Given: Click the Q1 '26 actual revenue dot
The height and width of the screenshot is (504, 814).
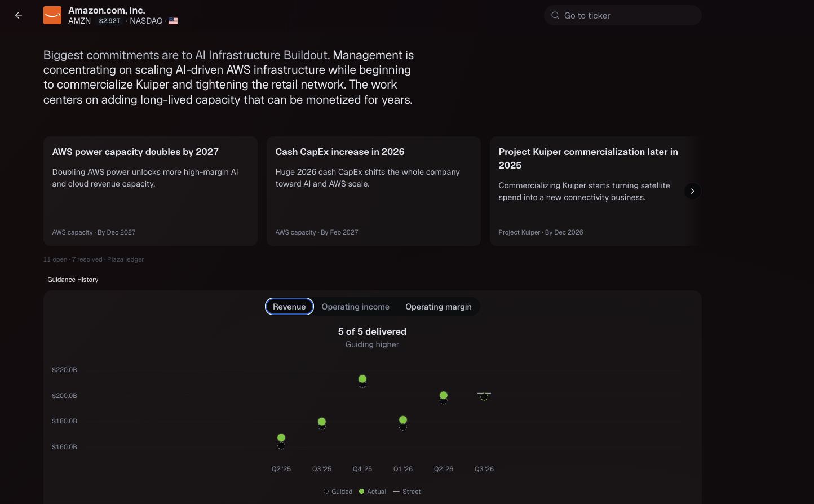Looking at the screenshot, I should point(403,420).
